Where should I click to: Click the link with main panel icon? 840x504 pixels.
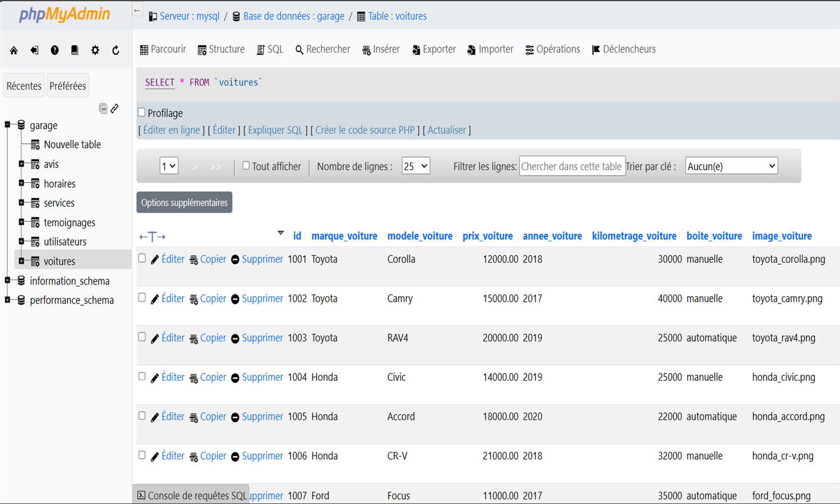pos(114,108)
